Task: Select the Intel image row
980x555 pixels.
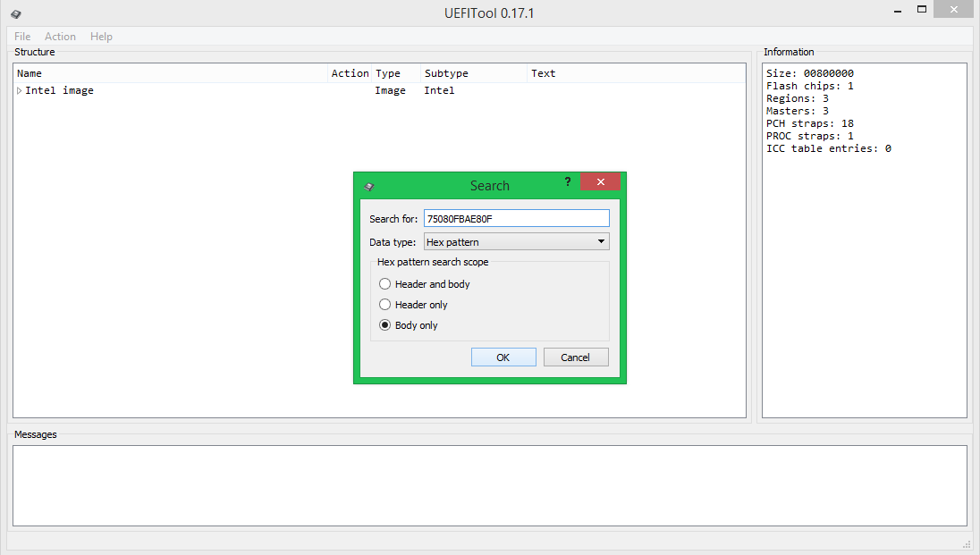Action: pos(379,90)
